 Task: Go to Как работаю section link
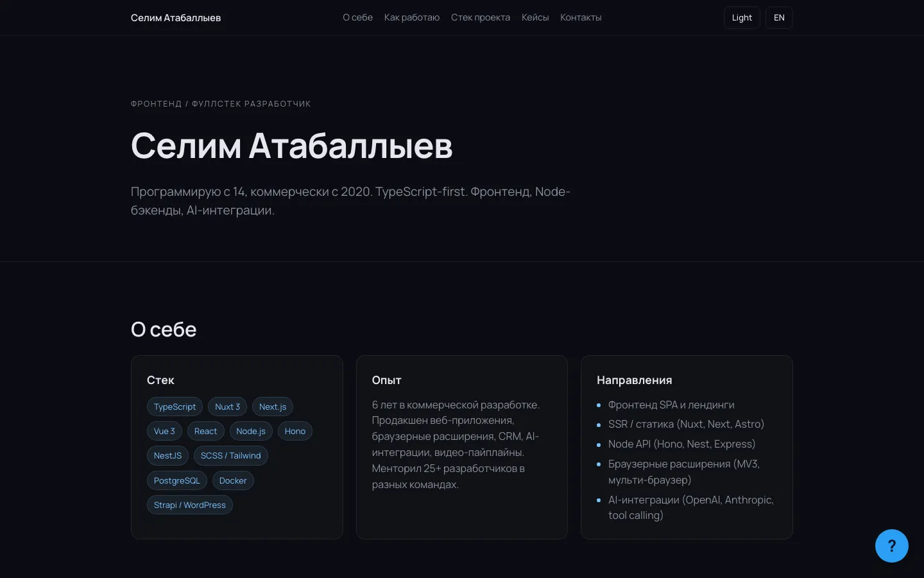pos(412,17)
